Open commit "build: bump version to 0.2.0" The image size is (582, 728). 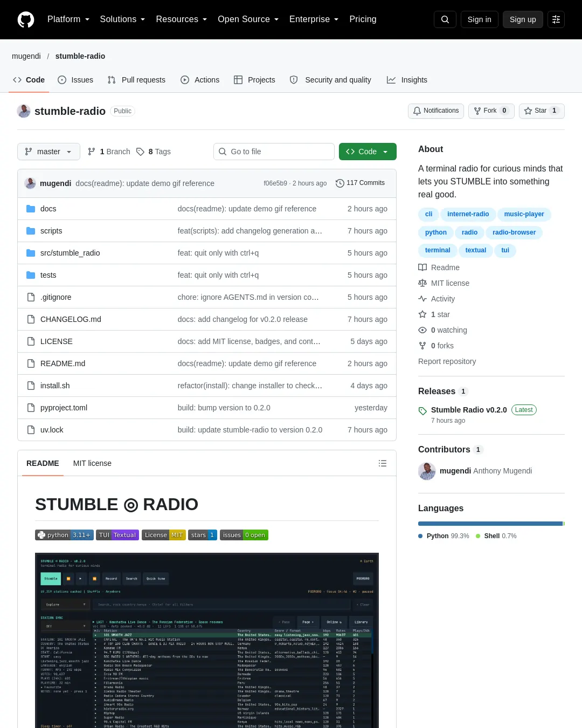pos(224,408)
